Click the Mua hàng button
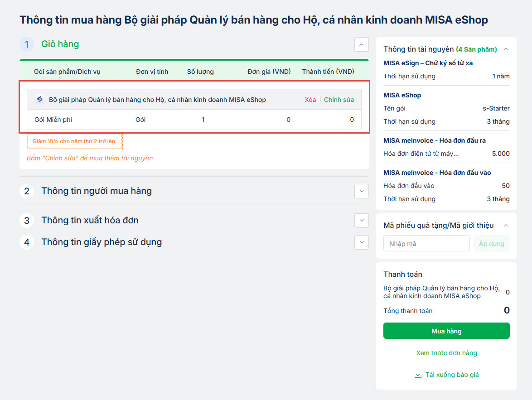This screenshot has width=532, height=400. tap(446, 331)
